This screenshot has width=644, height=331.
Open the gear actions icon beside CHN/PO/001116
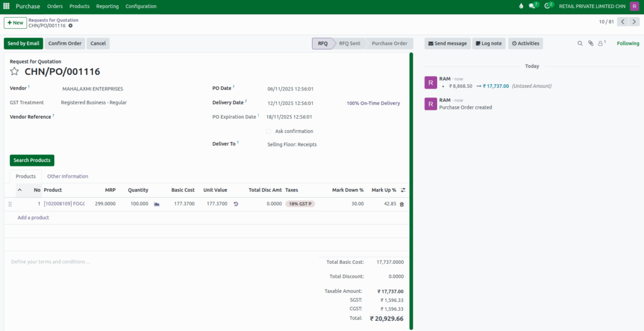click(70, 25)
